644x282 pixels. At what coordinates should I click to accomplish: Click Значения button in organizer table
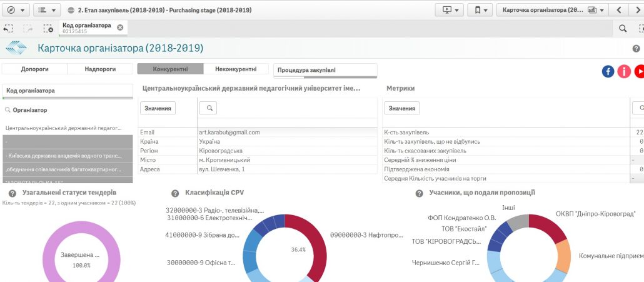click(158, 108)
